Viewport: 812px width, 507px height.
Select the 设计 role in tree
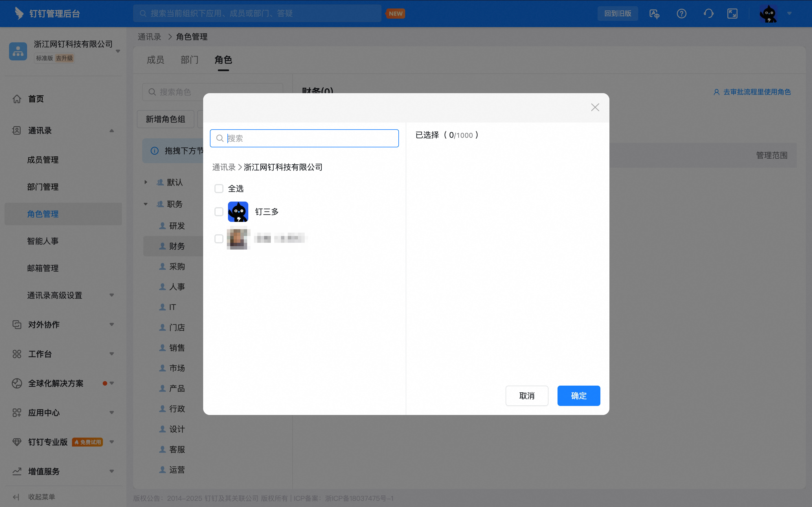click(177, 429)
